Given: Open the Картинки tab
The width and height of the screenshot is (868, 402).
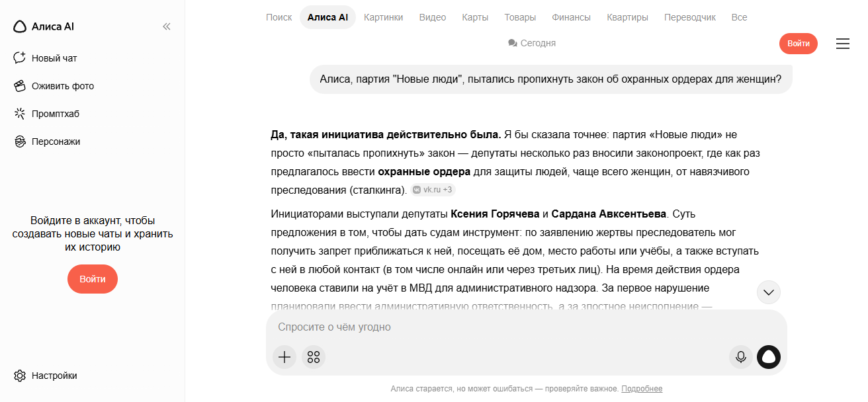Looking at the screenshot, I should (x=383, y=17).
